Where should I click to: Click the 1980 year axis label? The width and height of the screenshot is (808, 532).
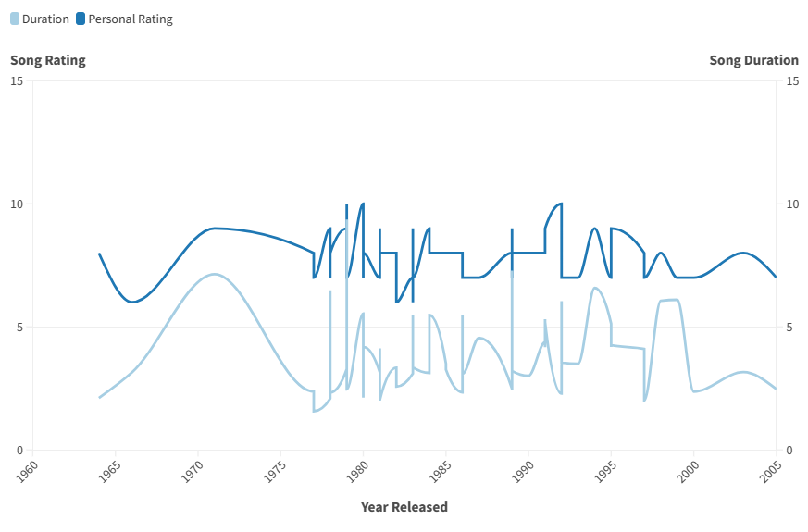[355, 469]
